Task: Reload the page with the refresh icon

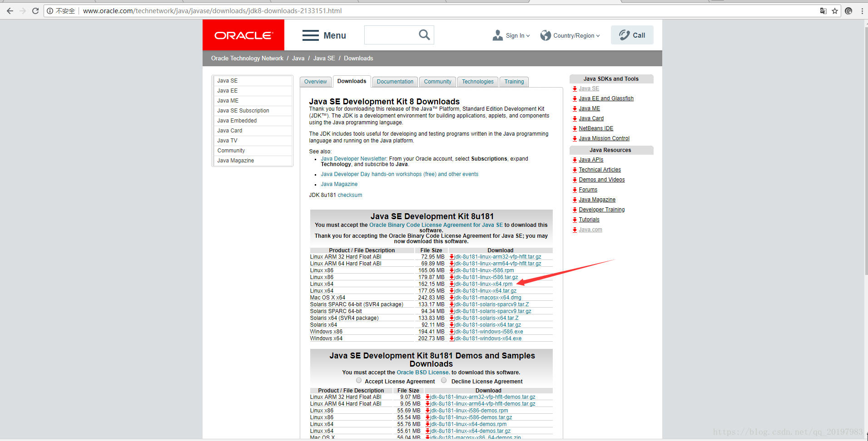Action: (x=35, y=11)
